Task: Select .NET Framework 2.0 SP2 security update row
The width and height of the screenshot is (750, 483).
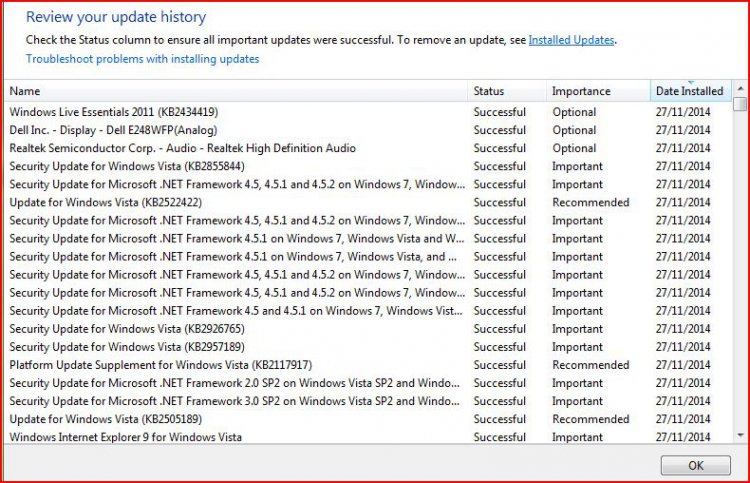Action: (x=368, y=383)
